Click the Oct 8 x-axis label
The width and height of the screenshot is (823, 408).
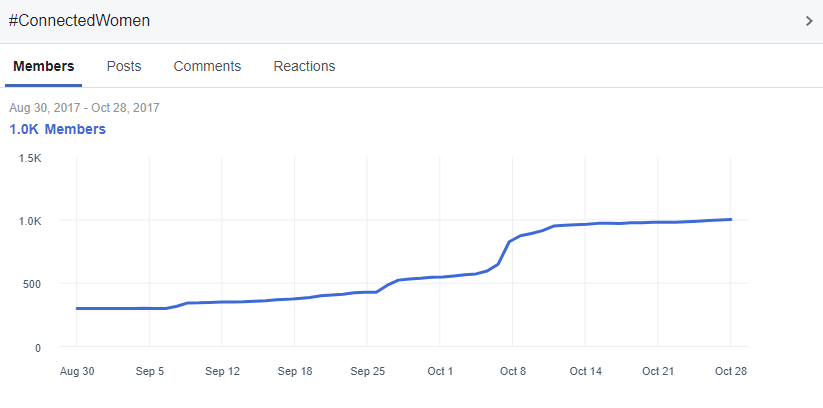coord(513,371)
